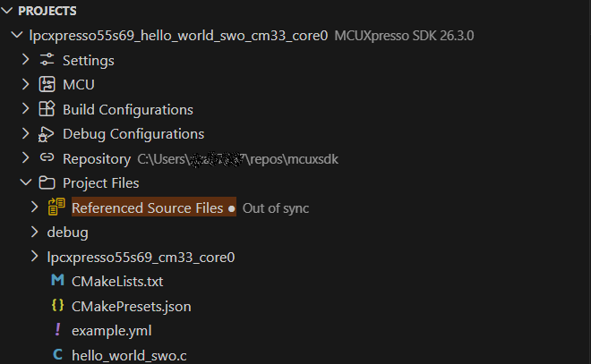The image size is (591, 364).
Task: Click the Project Files folder icon
Action: point(47,183)
